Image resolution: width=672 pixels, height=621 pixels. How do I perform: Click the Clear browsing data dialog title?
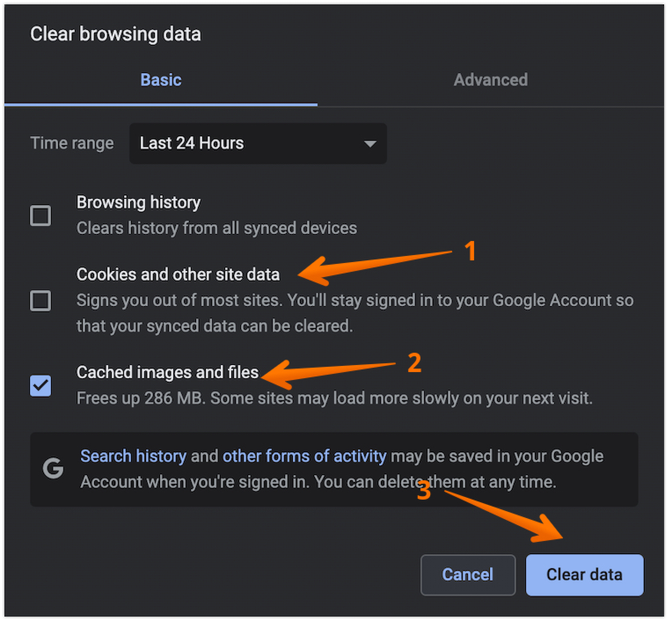pos(115,34)
